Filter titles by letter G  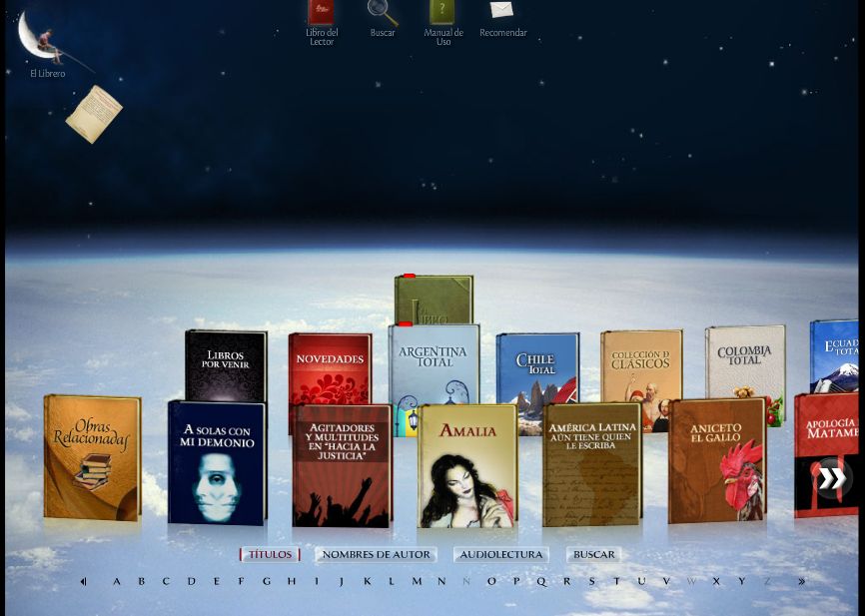267,581
